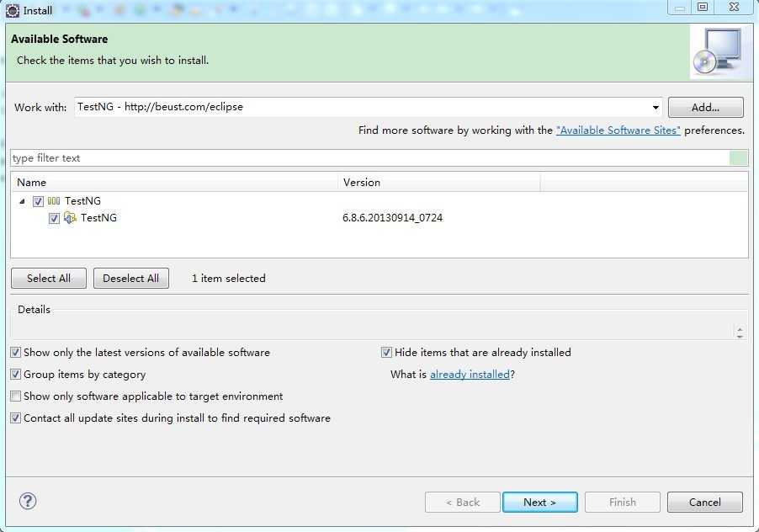Image resolution: width=759 pixels, height=532 pixels.
Task: Click the type filter text field
Action: point(369,157)
